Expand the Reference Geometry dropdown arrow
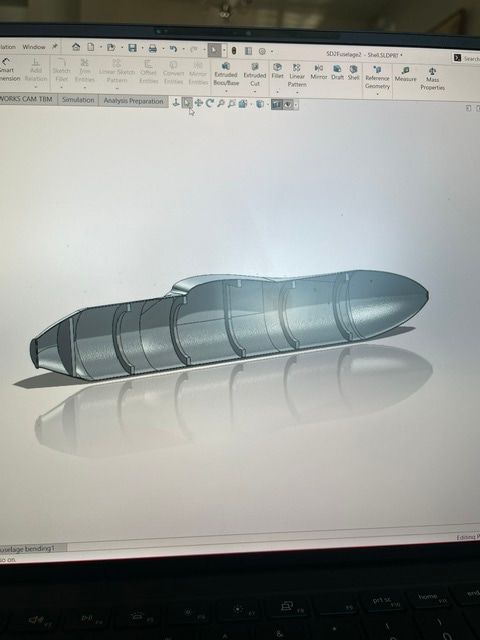The image size is (480, 640). [x=377, y=94]
